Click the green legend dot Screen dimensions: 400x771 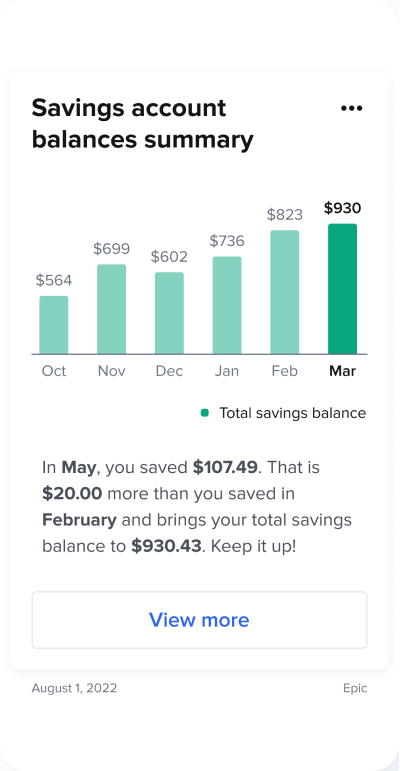click(205, 413)
